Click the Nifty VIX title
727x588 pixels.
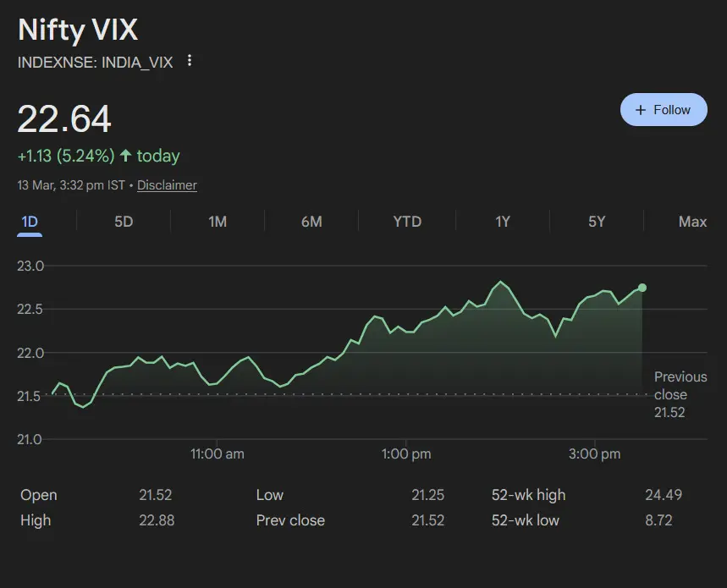coord(77,30)
